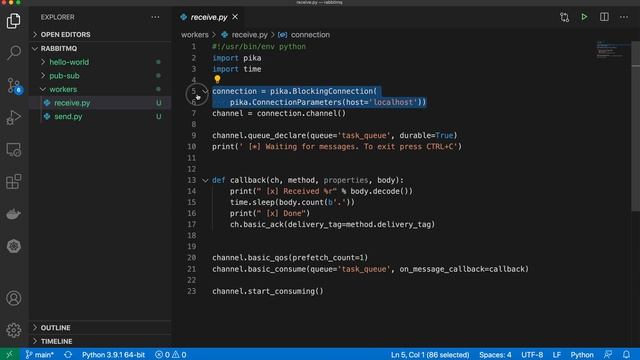The image size is (640, 360).
Task: Open the Extensions view
Action: (x=13, y=182)
